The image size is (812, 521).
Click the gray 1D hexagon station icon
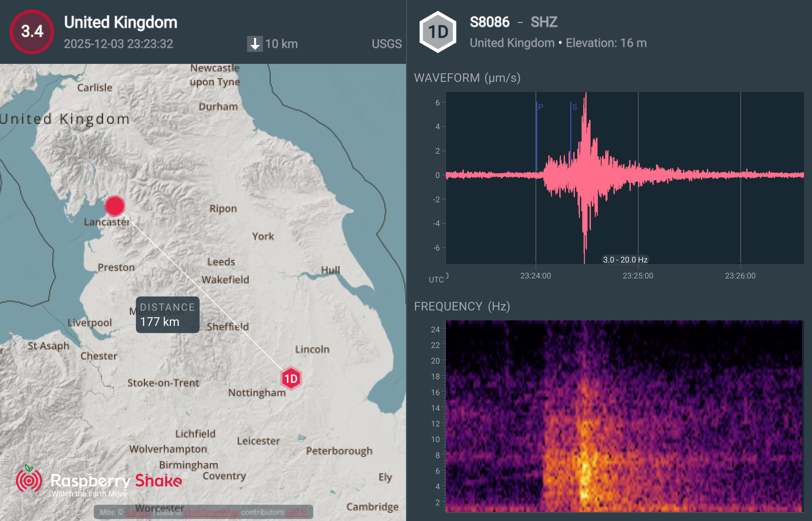coord(438,32)
